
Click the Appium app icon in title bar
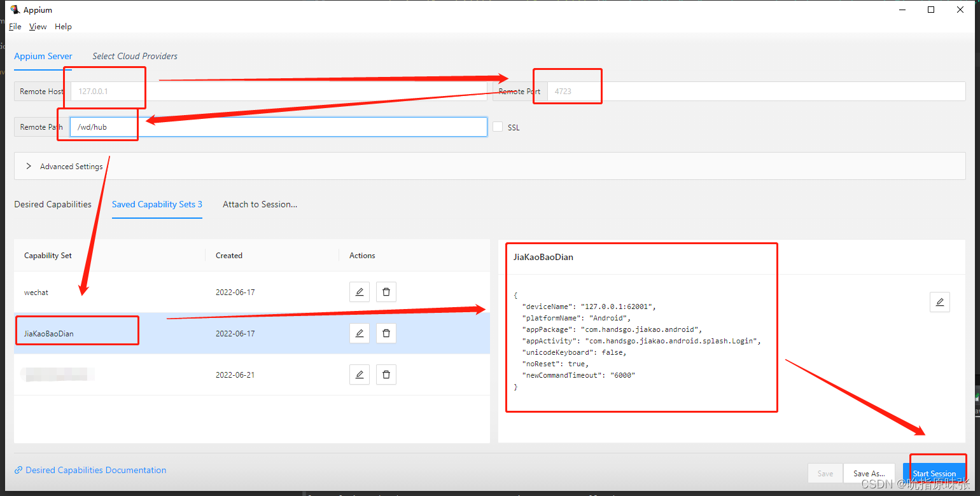[x=15, y=10]
